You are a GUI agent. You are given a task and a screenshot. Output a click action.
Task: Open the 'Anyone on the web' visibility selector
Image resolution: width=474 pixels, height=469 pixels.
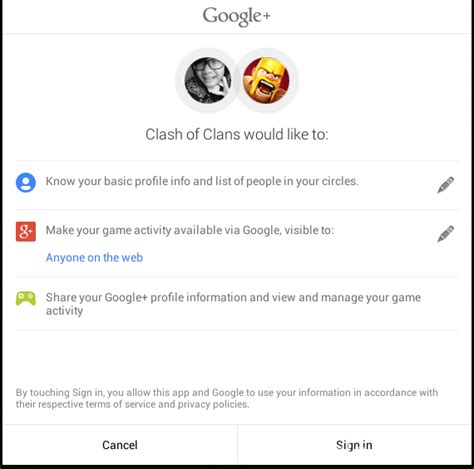coord(94,258)
